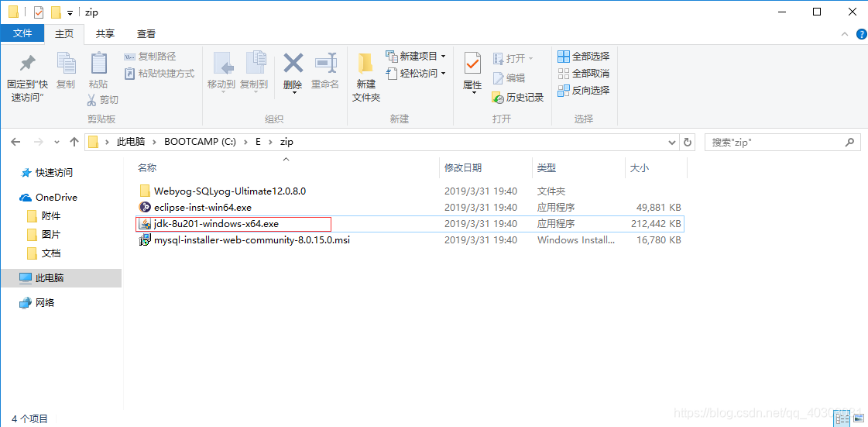Pin to Quick access icon
Viewport: 868px width, 427px height.
[27, 64]
